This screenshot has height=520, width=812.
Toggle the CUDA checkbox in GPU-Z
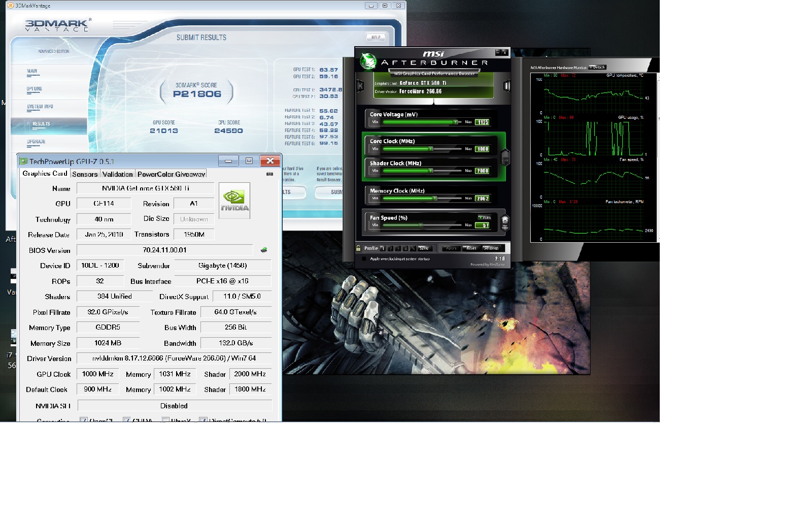click(x=126, y=420)
